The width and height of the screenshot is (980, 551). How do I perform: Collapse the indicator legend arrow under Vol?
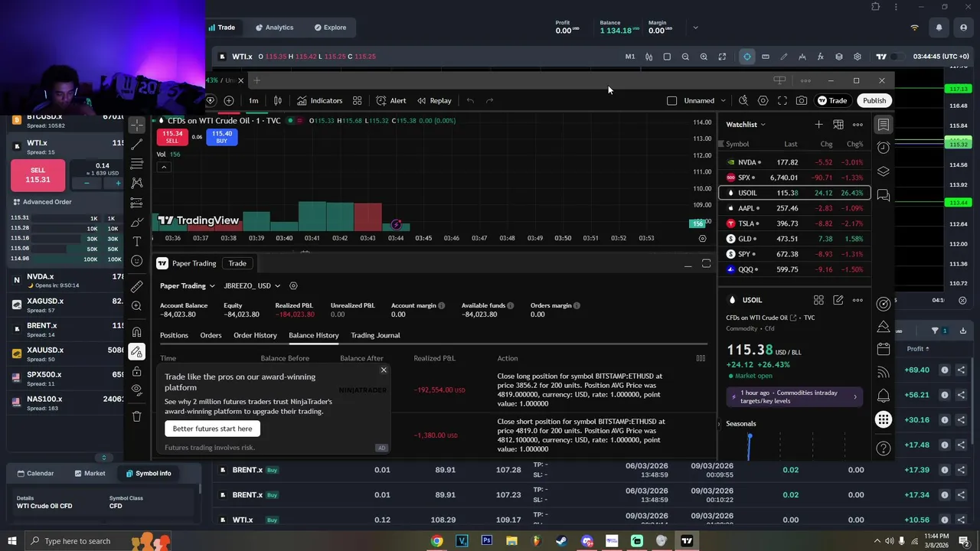[163, 167]
